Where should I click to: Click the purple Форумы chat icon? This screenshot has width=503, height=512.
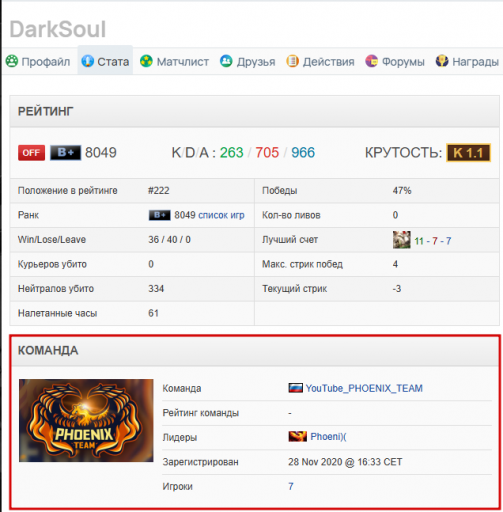pyautogui.click(x=371, y=61)
